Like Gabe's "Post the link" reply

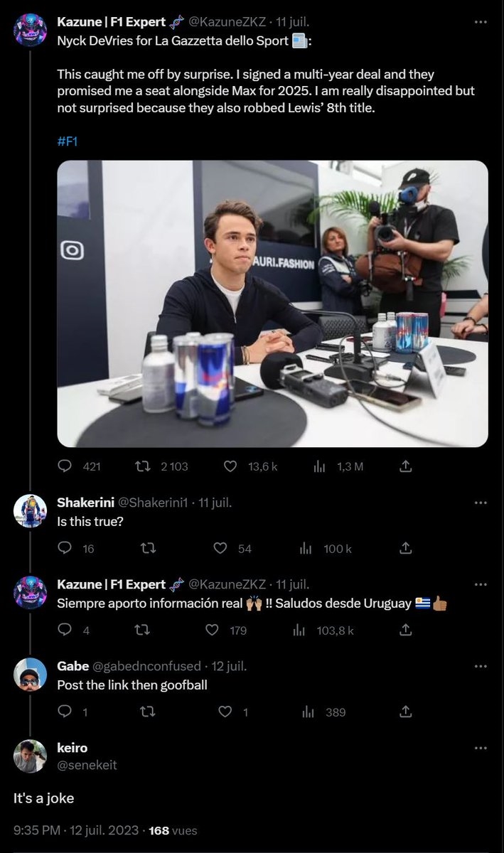click(x=225, y=712)
